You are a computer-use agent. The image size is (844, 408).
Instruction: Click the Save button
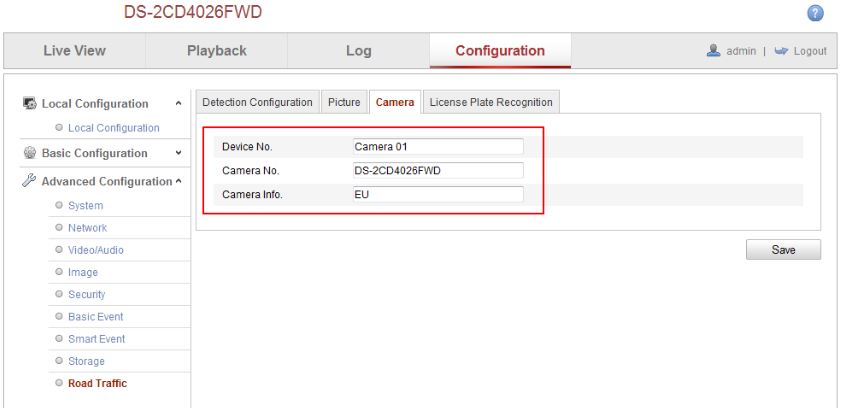click(783, 250)
